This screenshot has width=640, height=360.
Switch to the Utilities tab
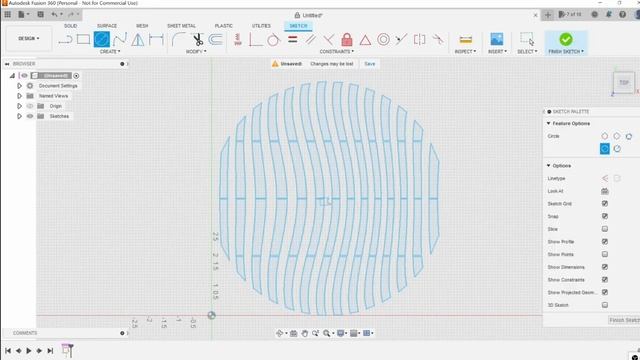(x=261, y=26)
